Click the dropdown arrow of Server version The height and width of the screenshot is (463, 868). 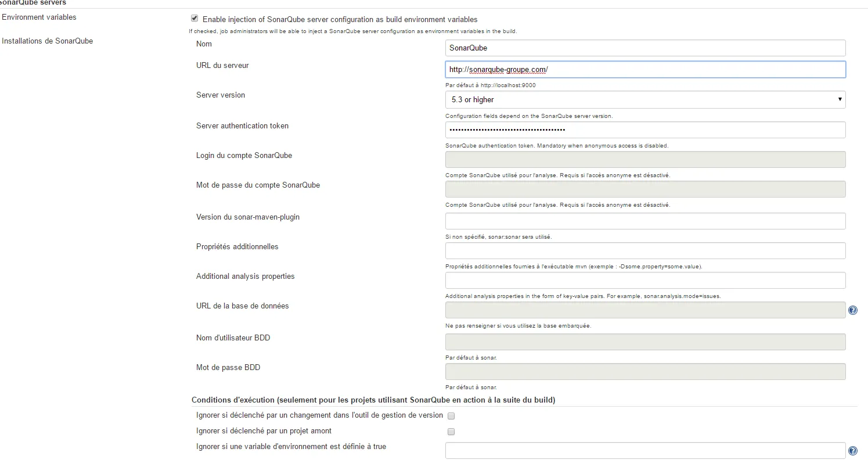click(x=840, y=99)
